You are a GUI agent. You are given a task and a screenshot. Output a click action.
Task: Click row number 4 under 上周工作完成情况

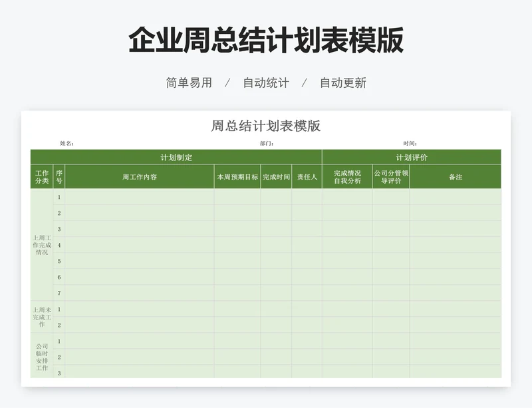tap(59, 245)
